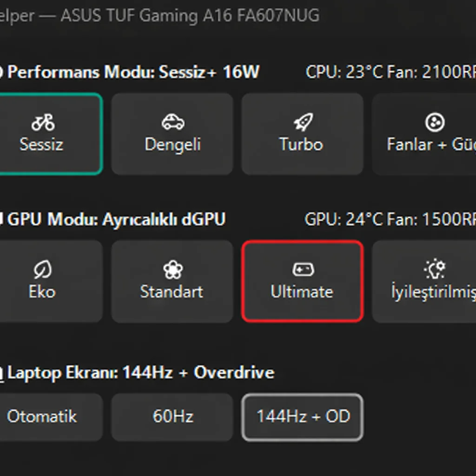Click the Performans Modu: Sessiz+ 16W heading

point(133,73)
